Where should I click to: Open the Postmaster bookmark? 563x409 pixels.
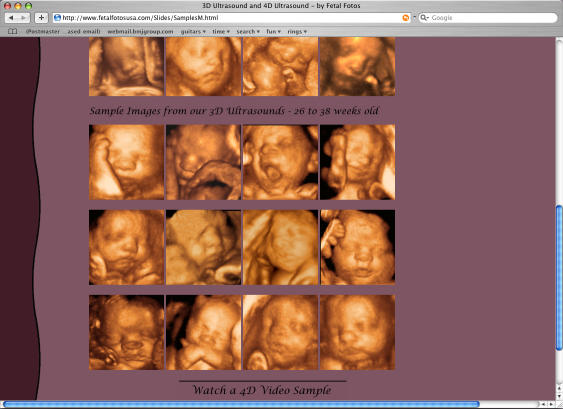43,32
